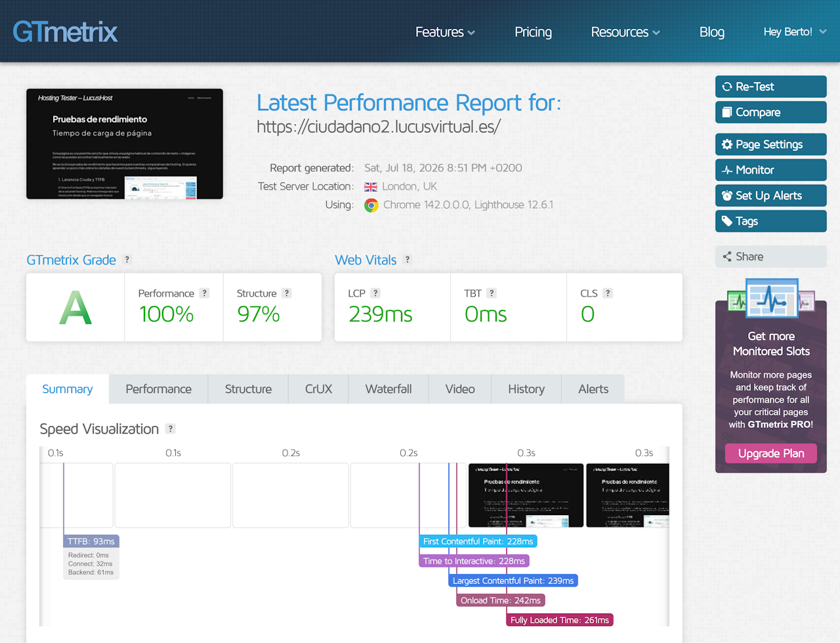Click the UK flag icon
840x643 pixels.
[371, 187]
